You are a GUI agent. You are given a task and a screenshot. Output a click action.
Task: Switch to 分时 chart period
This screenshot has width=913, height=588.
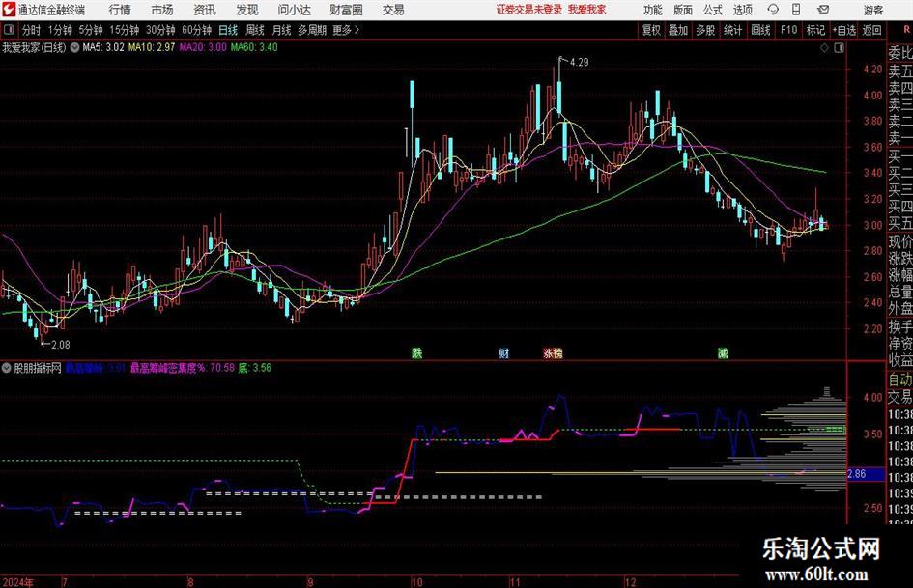[31, 30]
